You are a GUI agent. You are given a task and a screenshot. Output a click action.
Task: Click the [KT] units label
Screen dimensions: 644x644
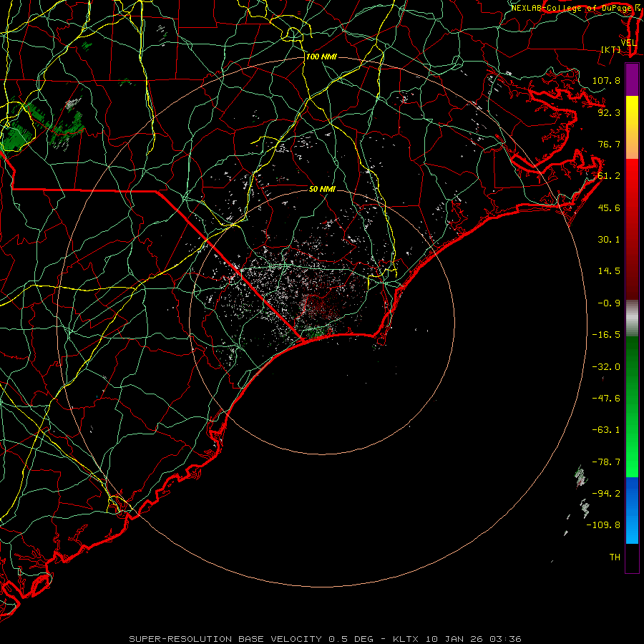pyautogui.click(x=611, y=49)
